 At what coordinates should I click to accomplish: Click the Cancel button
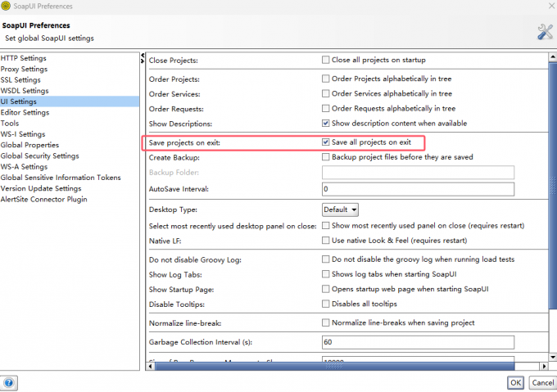point(542,383)
